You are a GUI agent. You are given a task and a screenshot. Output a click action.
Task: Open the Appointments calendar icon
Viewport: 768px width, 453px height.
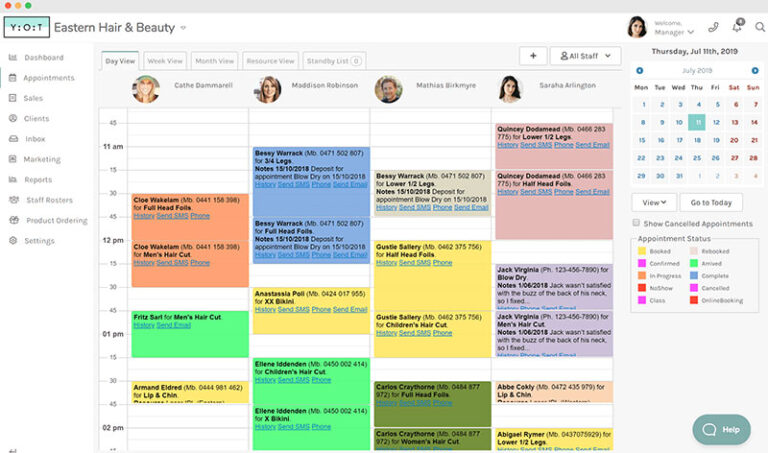pyautogui.click(x=13, y=77)
